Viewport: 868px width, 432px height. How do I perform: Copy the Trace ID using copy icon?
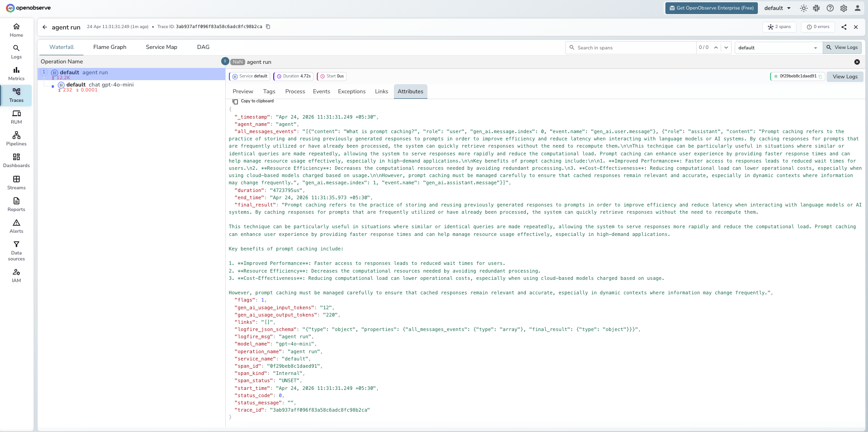click(x=268, y=27)
